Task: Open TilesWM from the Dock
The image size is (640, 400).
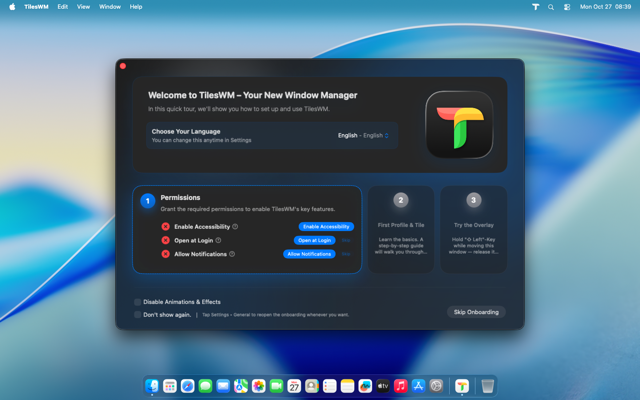Action: tap(462, 386)
